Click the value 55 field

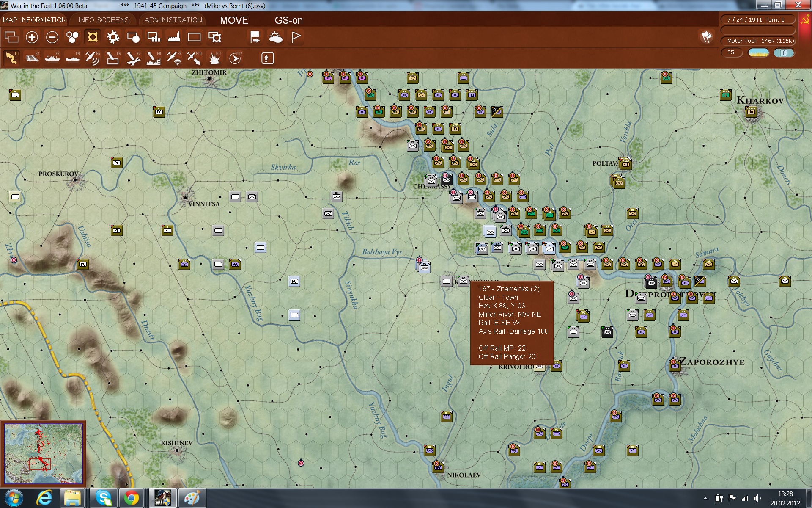[x=731, y=52]
